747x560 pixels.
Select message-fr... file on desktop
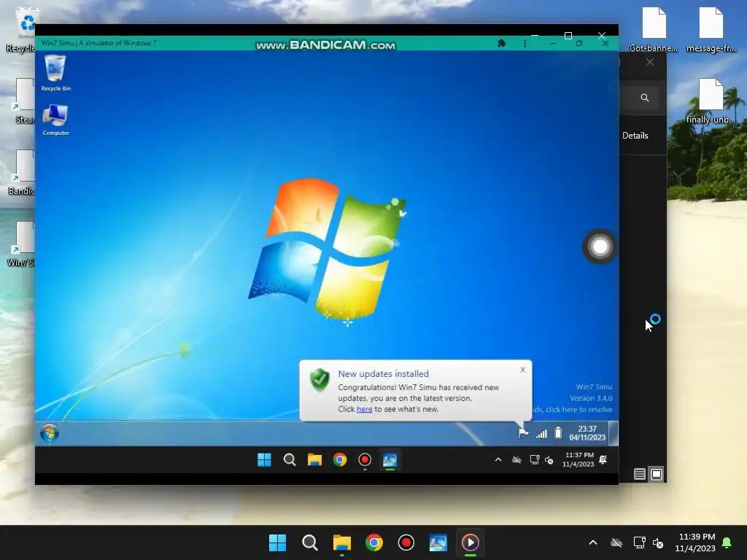tap(711, 29)
